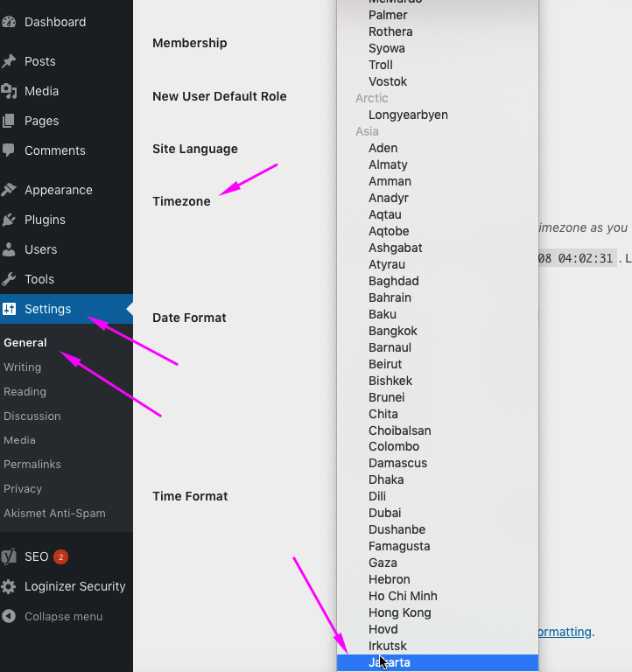The height and width of the screenshot is (672, 632).
Task: Open the Permalinks settings page
Action: (x=32, y=465)
